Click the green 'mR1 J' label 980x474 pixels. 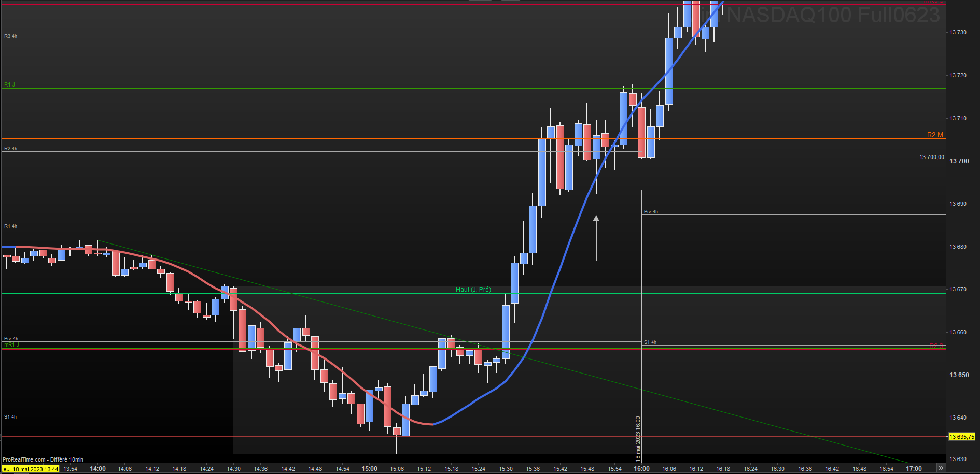click(11, 344)
